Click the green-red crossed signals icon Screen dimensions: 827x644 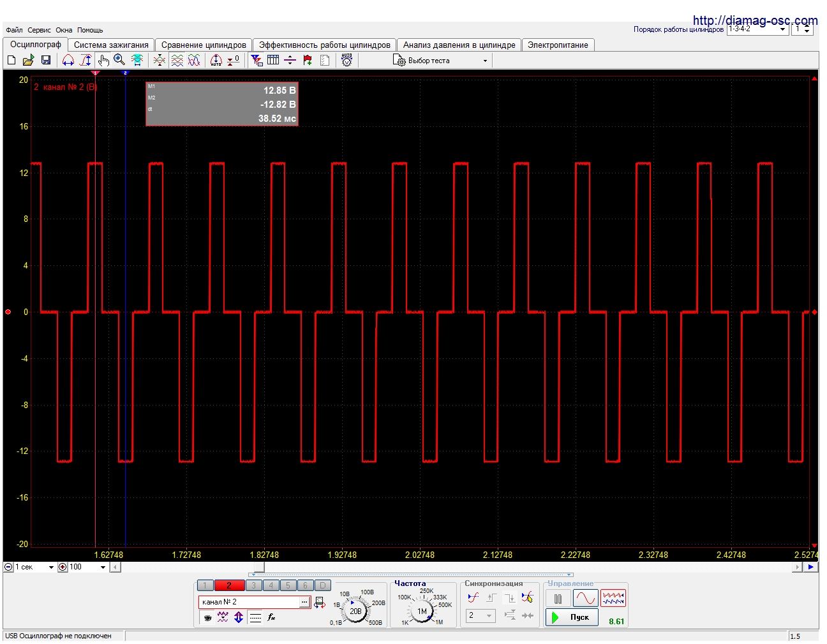(x=160, y=60)
